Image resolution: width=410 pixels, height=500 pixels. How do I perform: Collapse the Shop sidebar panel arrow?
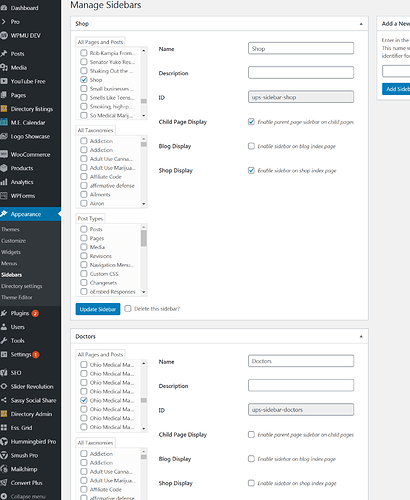coord(361,24)
